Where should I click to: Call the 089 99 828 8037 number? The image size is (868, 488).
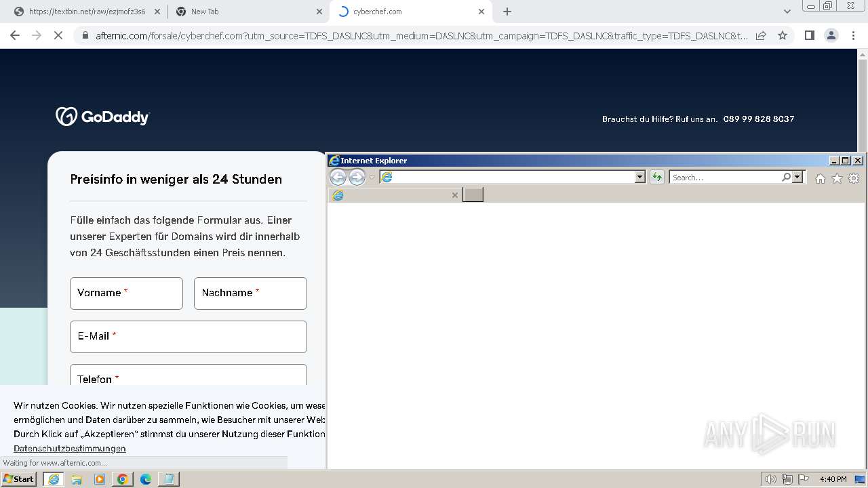tap(758, 119)
